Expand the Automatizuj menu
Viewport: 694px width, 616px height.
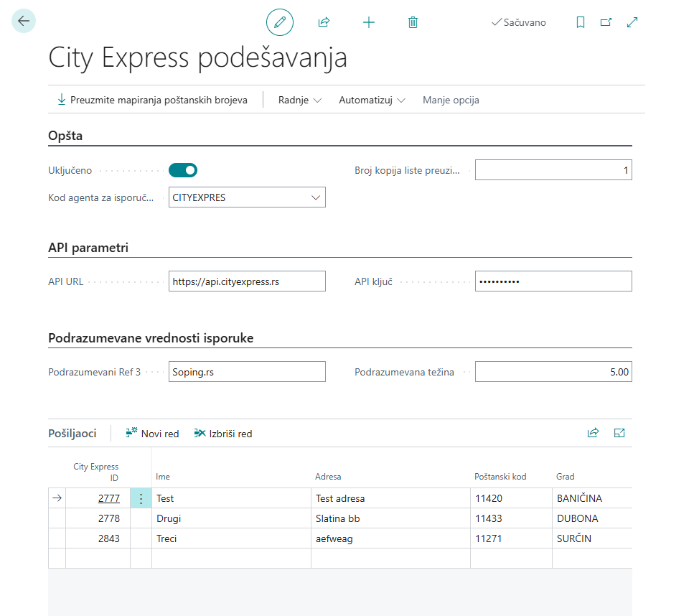coord(372,100)
